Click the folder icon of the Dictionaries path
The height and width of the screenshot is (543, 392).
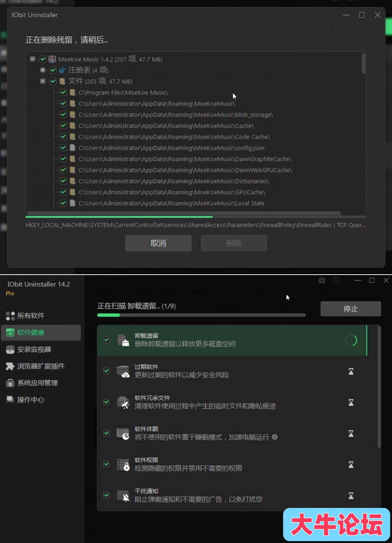(x=72, y=181)
